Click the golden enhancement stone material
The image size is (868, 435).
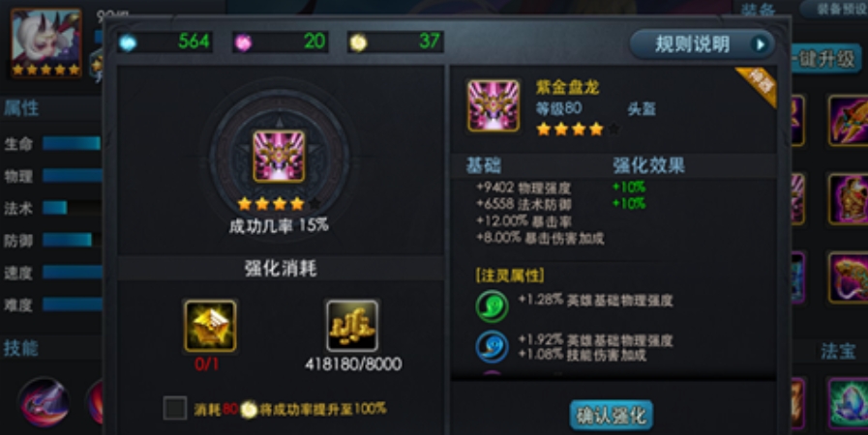[x=210, y=326]
